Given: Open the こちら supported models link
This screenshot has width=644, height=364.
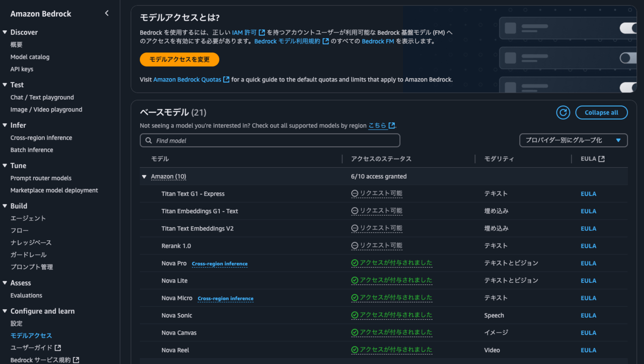Looking at the screenshot, I should [x=382, y=125].
